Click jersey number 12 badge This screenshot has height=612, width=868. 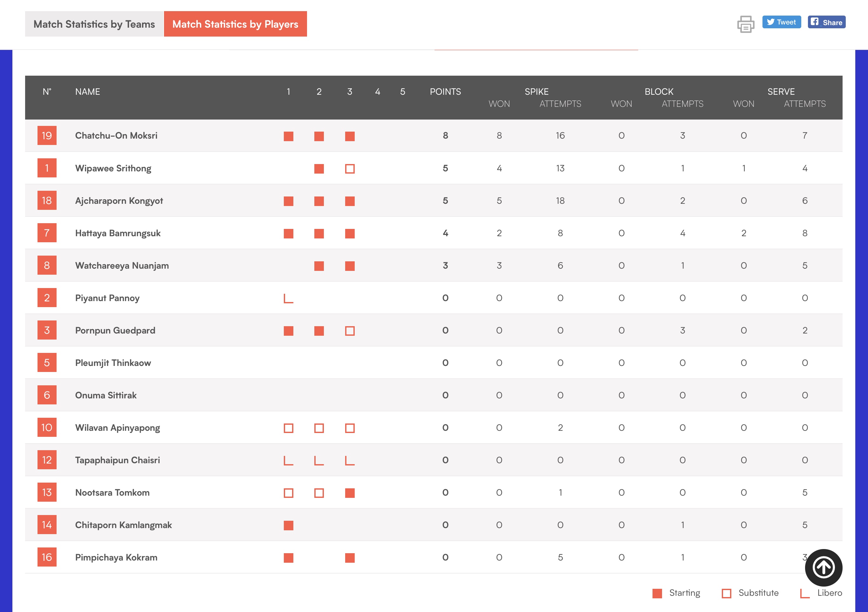[x=47, y=460]
